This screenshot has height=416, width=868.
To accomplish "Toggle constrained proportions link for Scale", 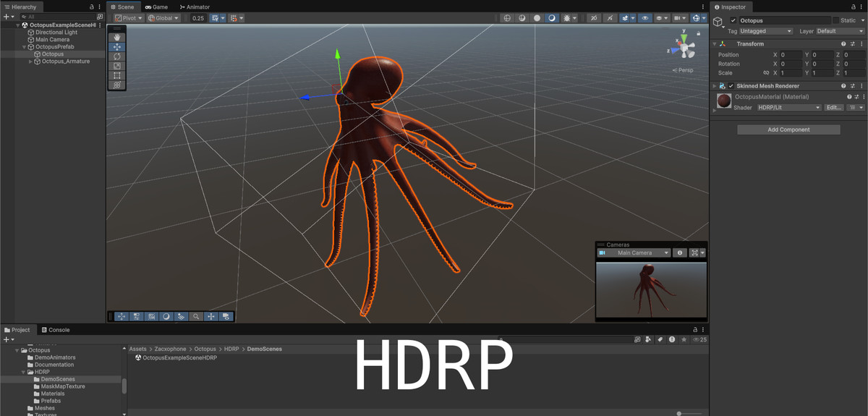I will (x=766, y=73).
